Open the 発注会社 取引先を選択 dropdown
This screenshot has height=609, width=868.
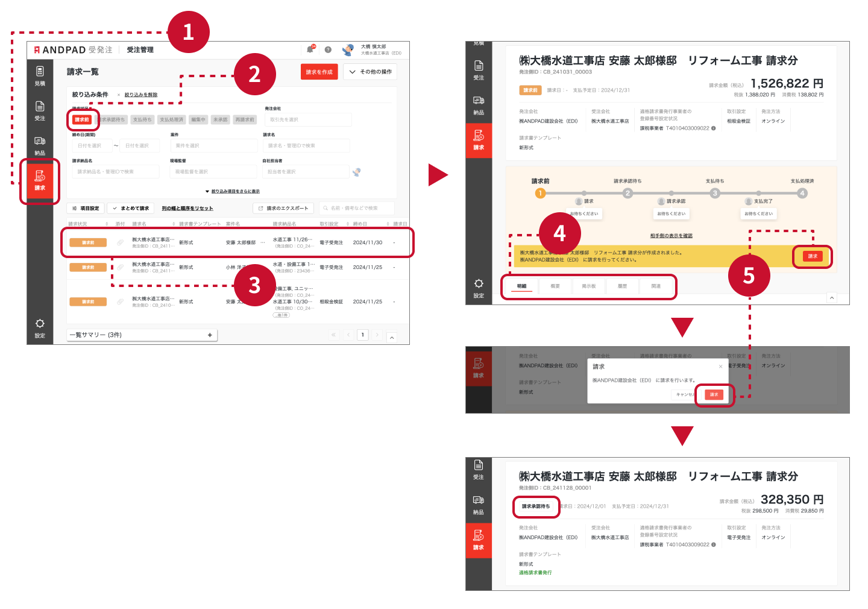[x=308, y=119]
